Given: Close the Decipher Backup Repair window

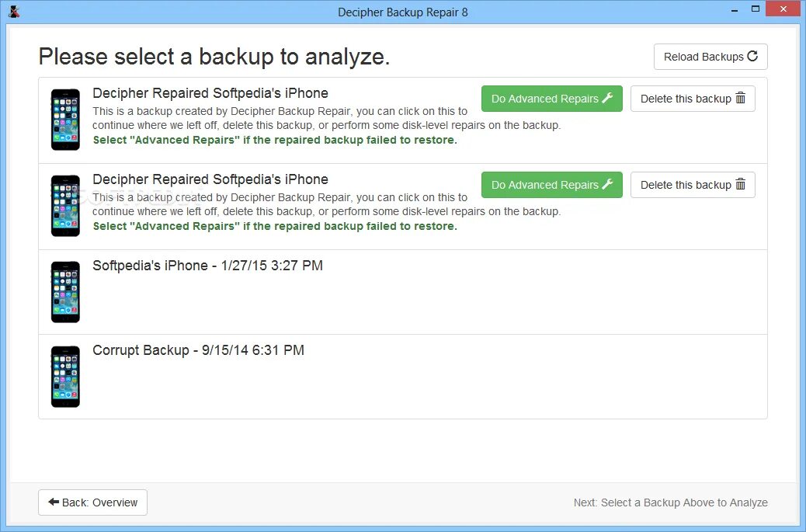Looking at the screenshot, I should [783, 11].
